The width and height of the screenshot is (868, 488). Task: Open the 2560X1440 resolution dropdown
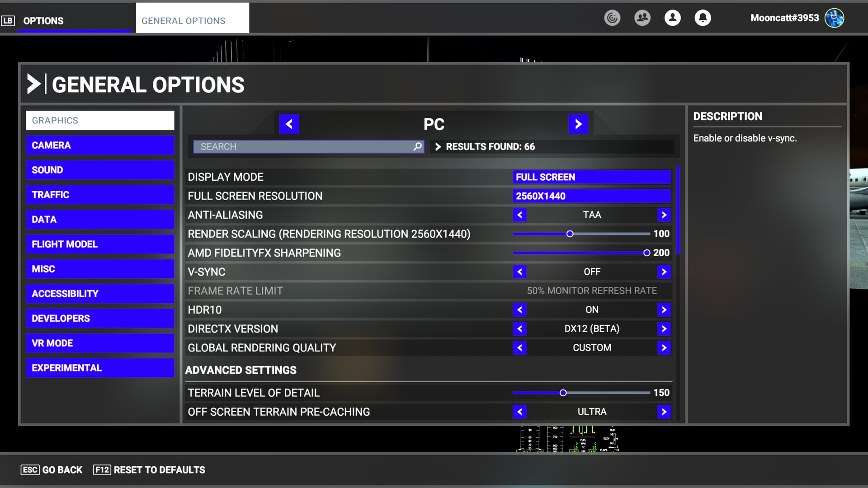591,196
